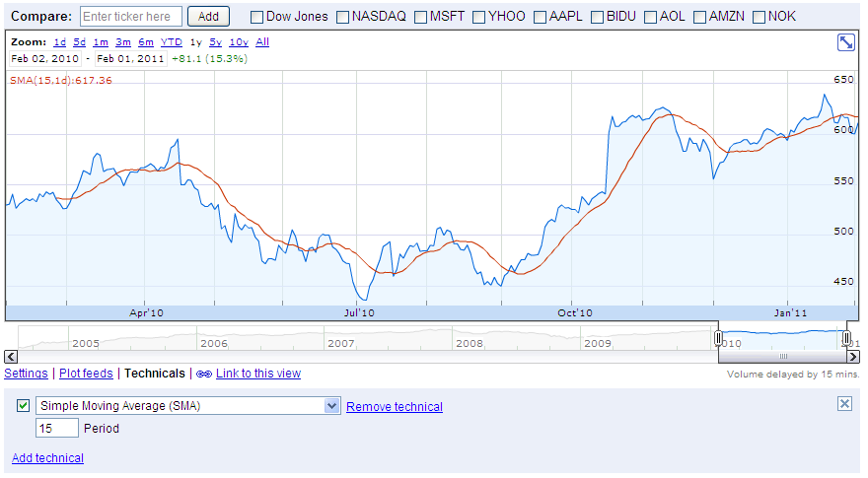Open the Settings tab

(x=26, y=375)
